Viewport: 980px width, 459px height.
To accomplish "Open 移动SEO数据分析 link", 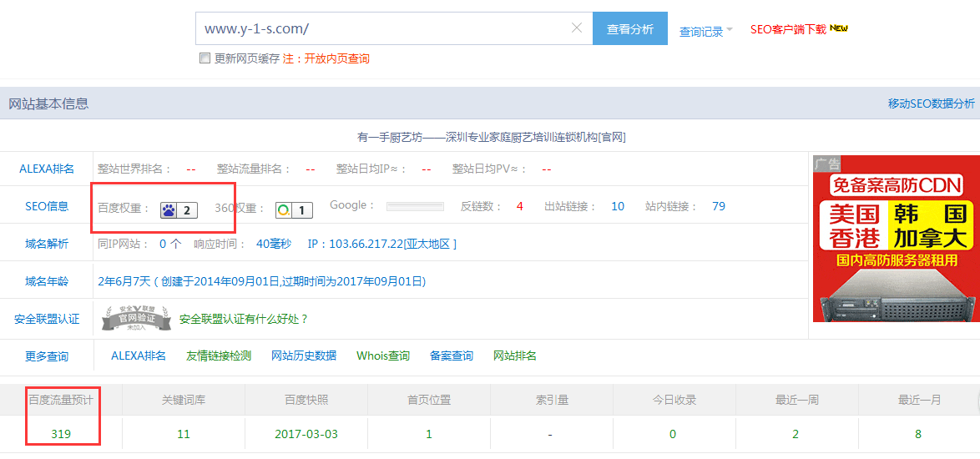I will coord(931,103).
